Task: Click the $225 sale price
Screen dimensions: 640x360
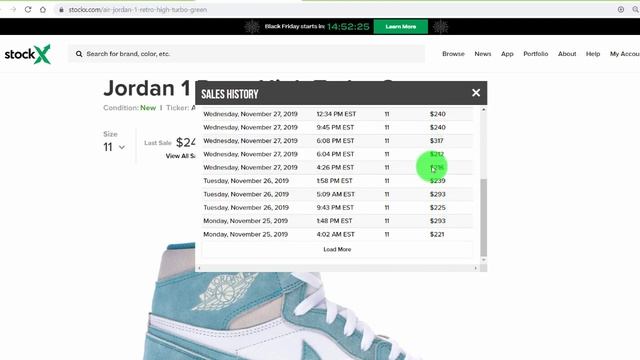Action: click(x=437, y=208)
